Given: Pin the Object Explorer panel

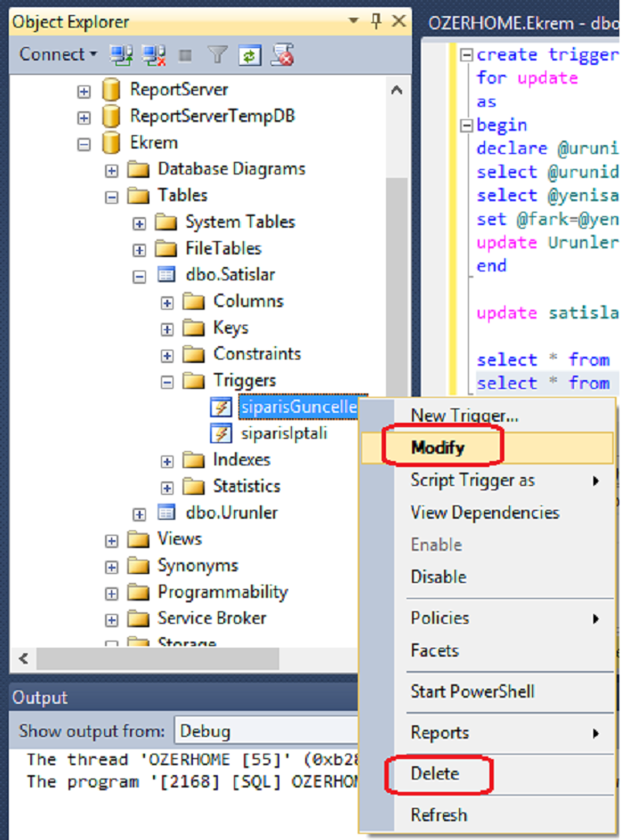Looking at the screenshot, I should [377, 21].
